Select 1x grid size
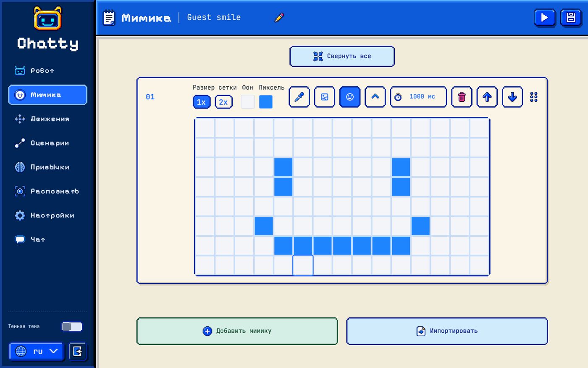The image size is (588, 368). [x=202, y=102]
